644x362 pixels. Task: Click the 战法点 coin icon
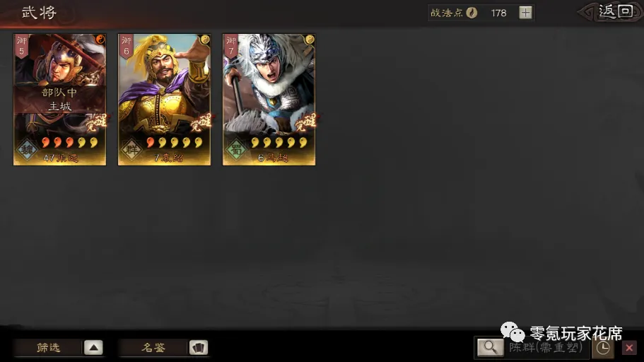472,13
